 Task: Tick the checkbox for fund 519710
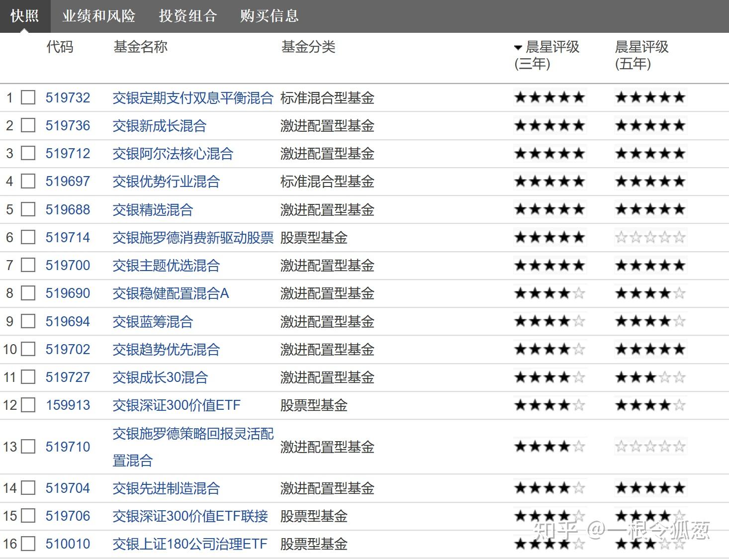pos(28,447)
